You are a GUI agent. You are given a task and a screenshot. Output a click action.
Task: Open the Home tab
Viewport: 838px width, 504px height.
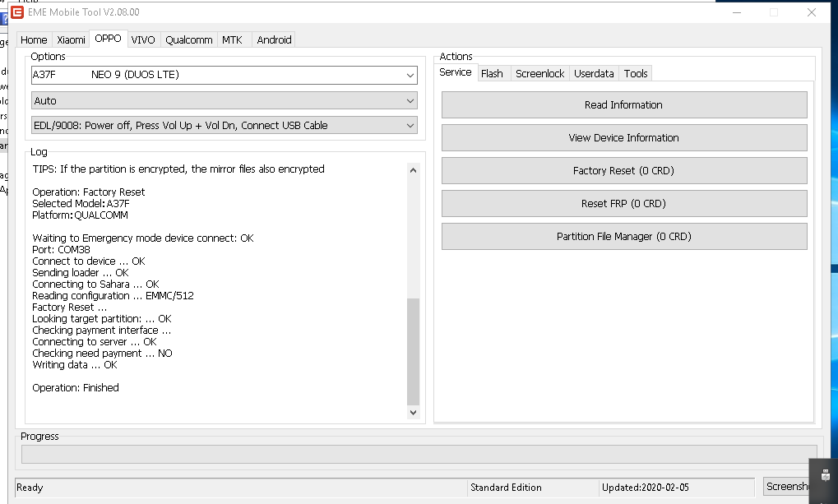[34, 40]
